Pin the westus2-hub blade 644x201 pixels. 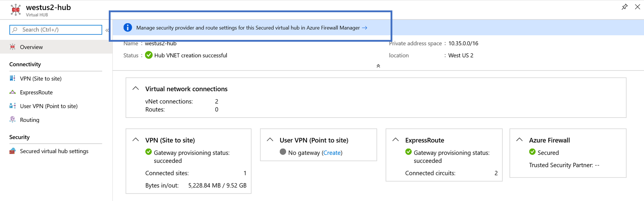625,7
